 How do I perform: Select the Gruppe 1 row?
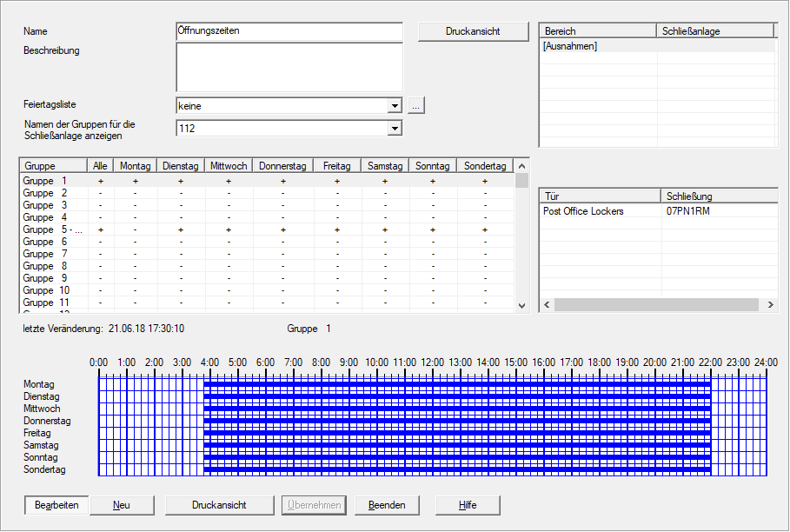click(x=52, y=181)
